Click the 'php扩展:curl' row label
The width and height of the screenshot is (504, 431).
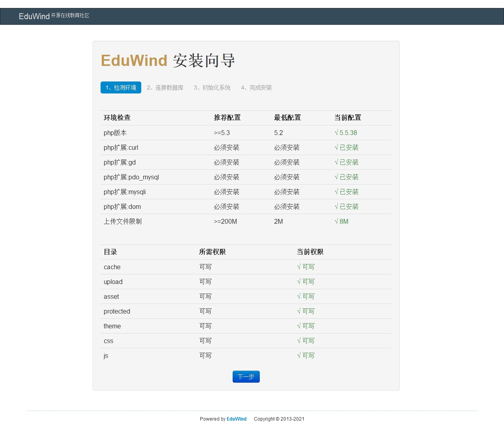(121, 147)
